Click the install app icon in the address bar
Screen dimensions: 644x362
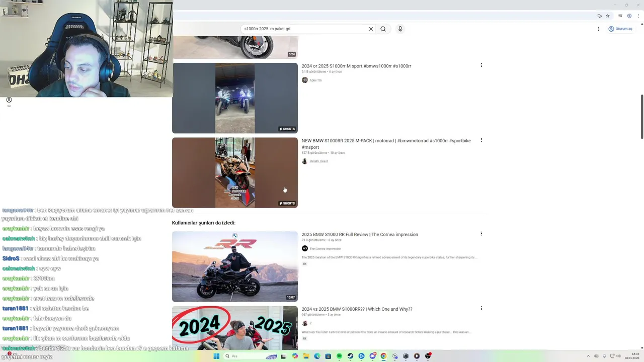(x=599, y=16)
